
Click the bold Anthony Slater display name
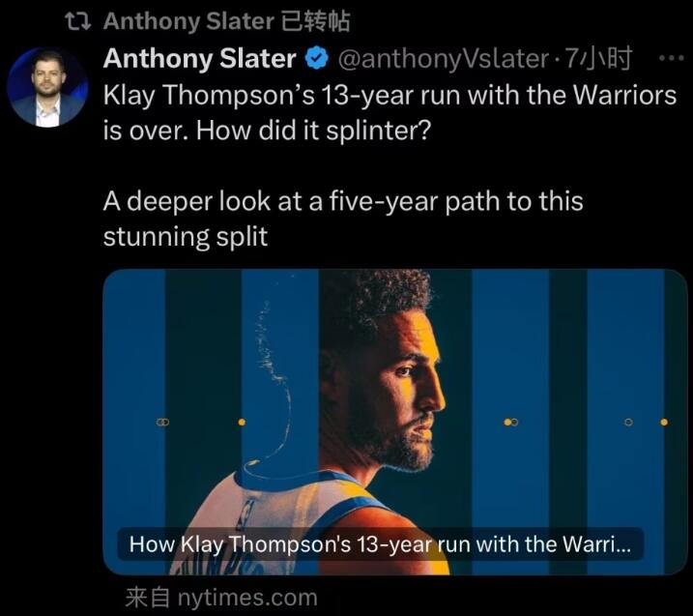coord(199,59)
